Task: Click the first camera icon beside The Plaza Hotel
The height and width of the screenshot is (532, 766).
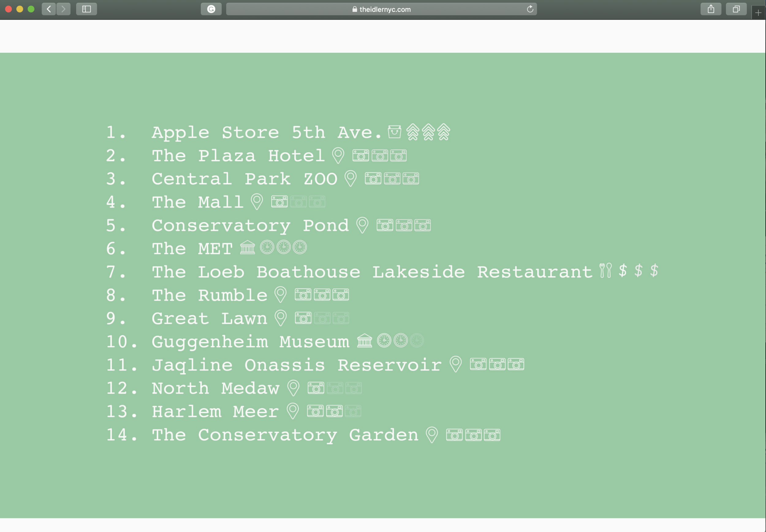Action: tap(361, 155)
